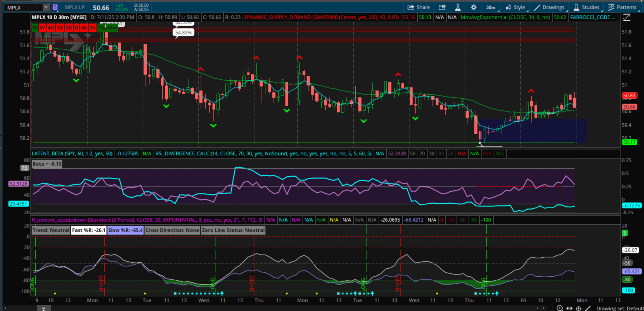
Task: Click the red 4h timeframe badge
Action: [x=84, y=28]
